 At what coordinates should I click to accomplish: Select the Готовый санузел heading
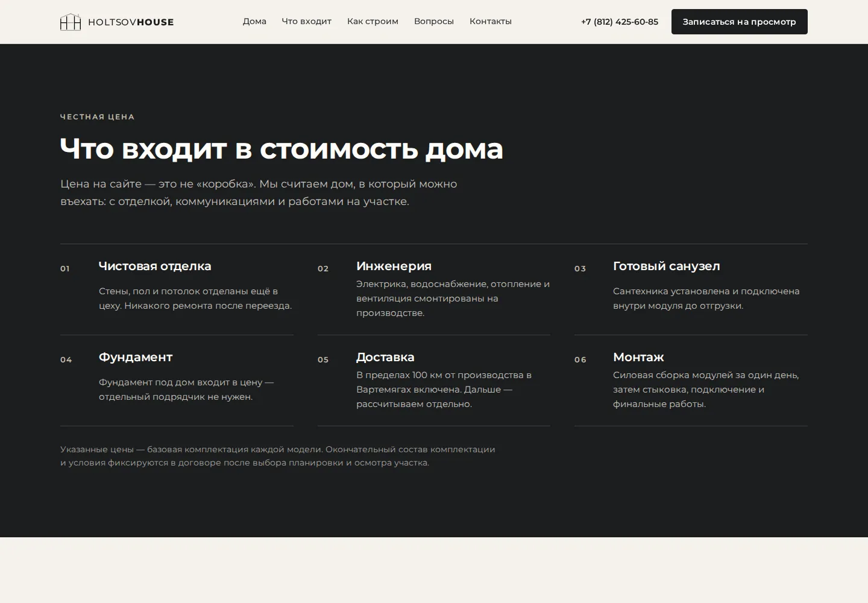(667, 266)
